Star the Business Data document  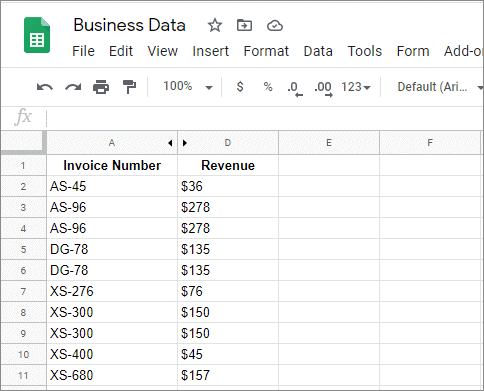tap(215, 25)
